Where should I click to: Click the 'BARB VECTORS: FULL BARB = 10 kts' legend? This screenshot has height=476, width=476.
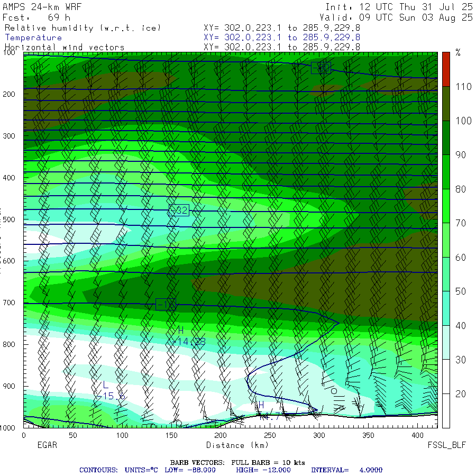click(x=237, y=462)
